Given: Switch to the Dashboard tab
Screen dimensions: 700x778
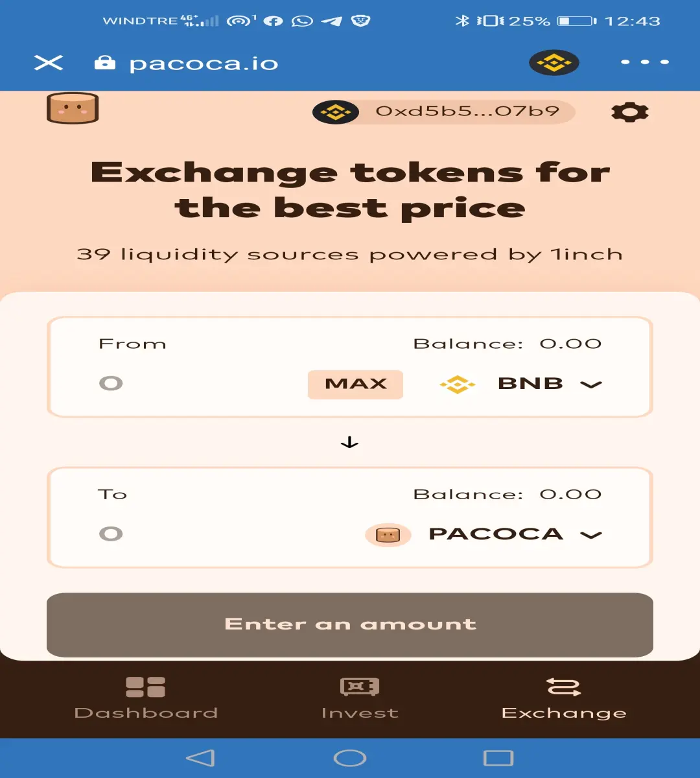Looking at the screenshot, I should click(146, 698).
